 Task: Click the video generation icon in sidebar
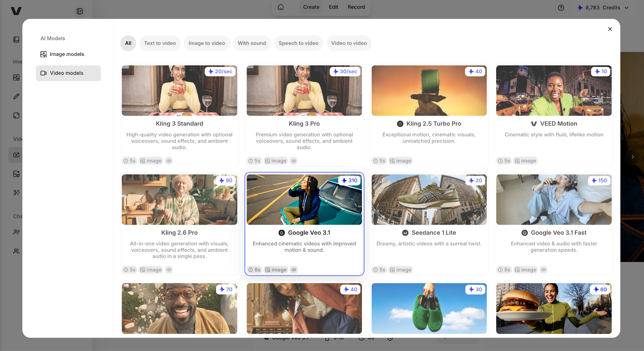[x=16, y=155]
